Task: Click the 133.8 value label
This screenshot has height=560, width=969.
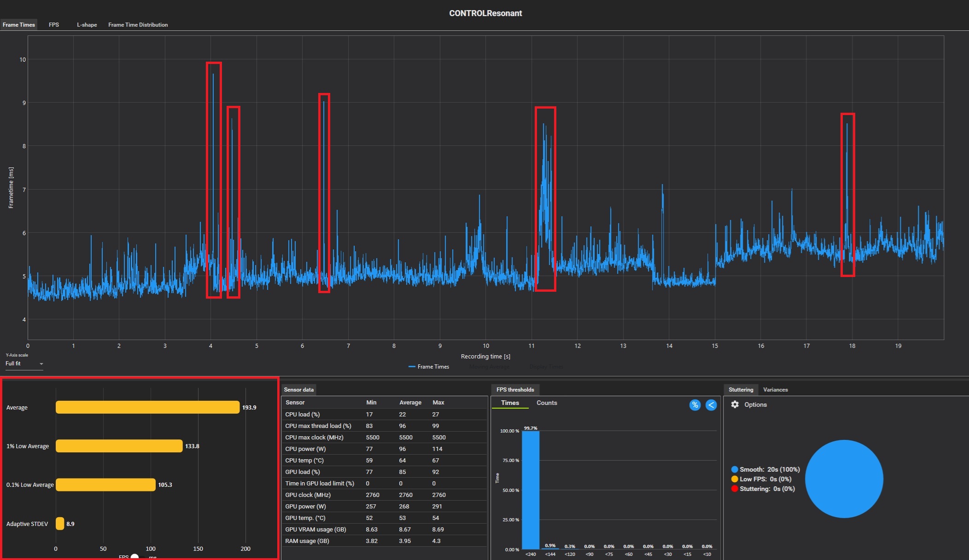Action: click(192, 446)
